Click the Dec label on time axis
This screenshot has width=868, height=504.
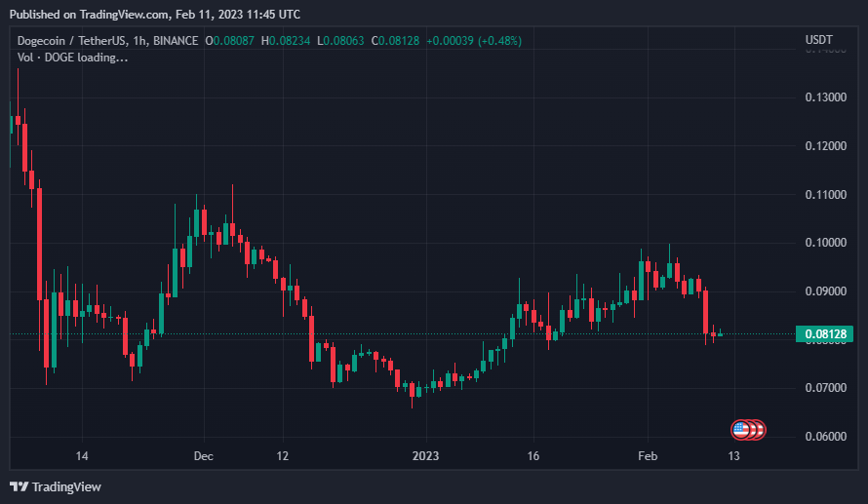coord(204,456)
